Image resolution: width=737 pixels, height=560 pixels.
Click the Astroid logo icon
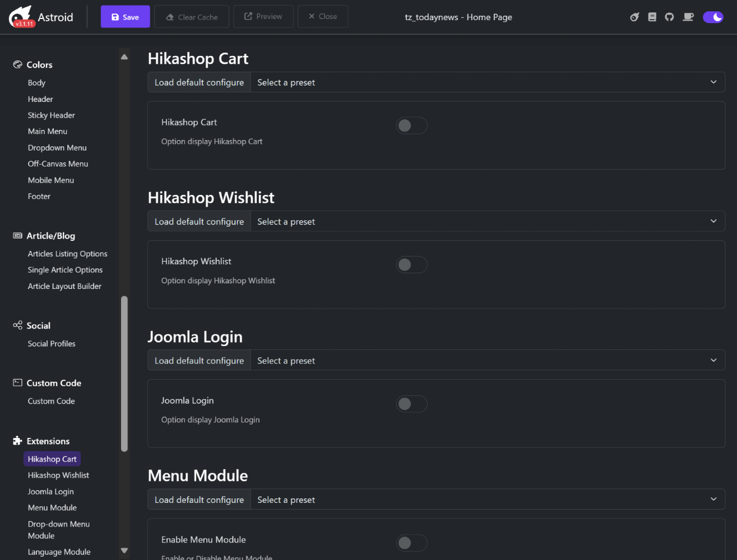21,16
